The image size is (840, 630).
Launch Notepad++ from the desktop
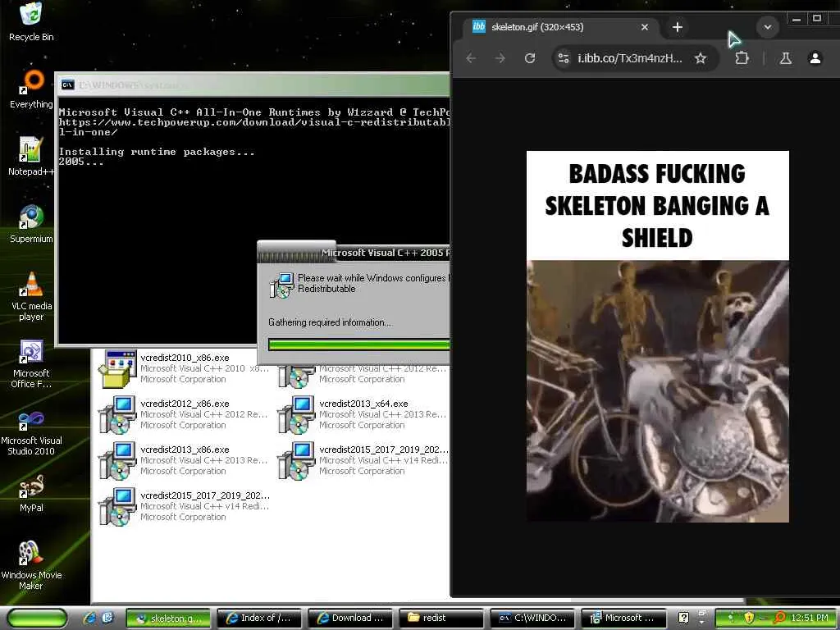(x=31, y=157)
